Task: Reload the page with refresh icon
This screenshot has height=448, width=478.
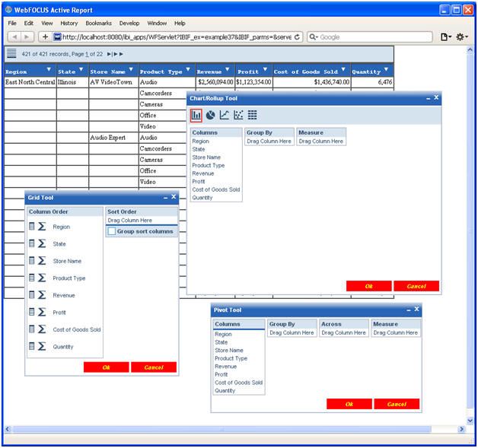Action: [297, 37]
